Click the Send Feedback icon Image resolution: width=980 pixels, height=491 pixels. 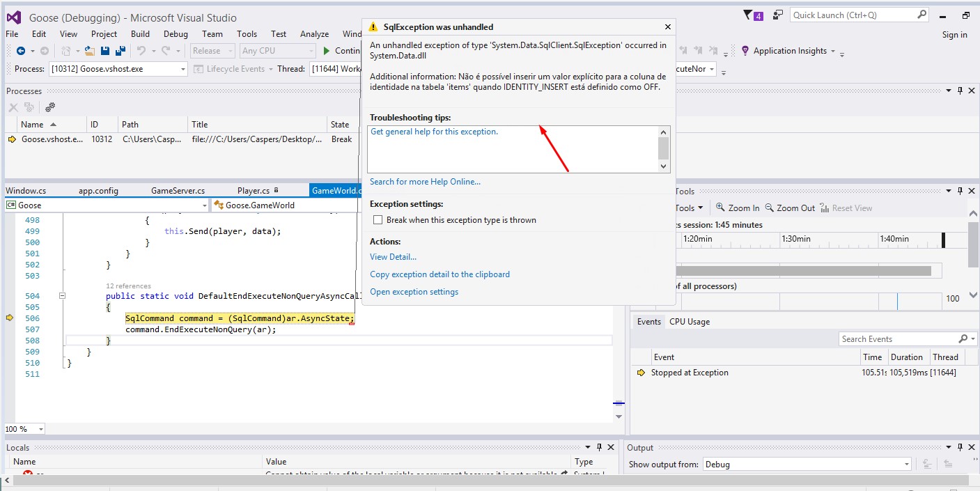pyautogui.click(x=777, y=15)
